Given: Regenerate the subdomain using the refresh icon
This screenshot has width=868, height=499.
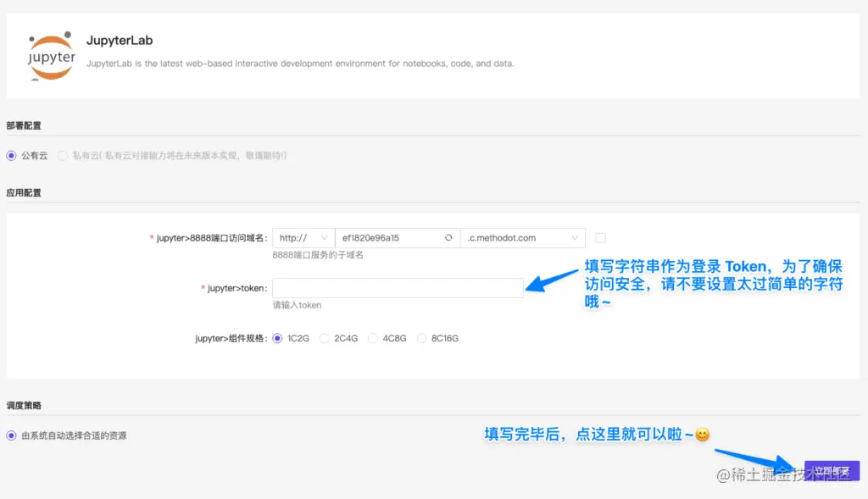Looking at the screenshot, I should point(450,238).
